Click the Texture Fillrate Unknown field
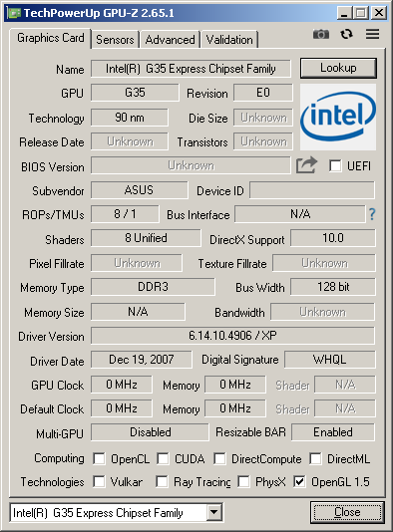Image resolution: width=393 pixels, height=532 pixels. coord(324,263)
